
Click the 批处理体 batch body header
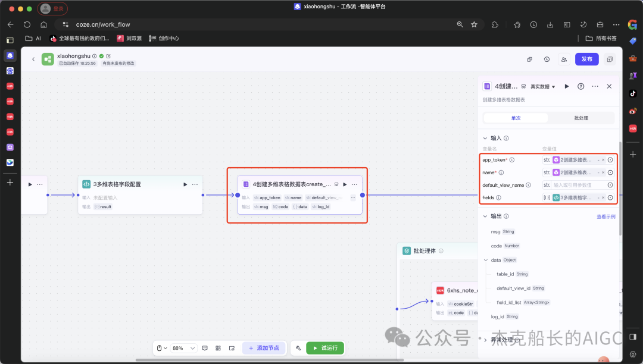(424, 251)
